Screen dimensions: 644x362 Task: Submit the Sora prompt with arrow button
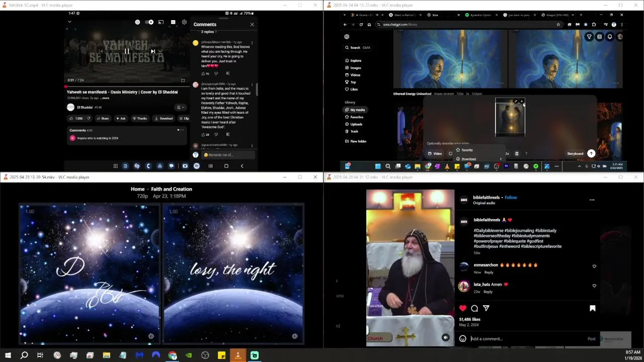tap(591, 154)
